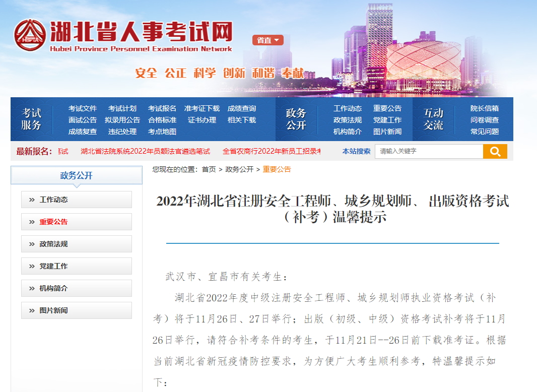537x392 pixels.
Task: Open 院长信箱 link
Action: tap(485, 108)
